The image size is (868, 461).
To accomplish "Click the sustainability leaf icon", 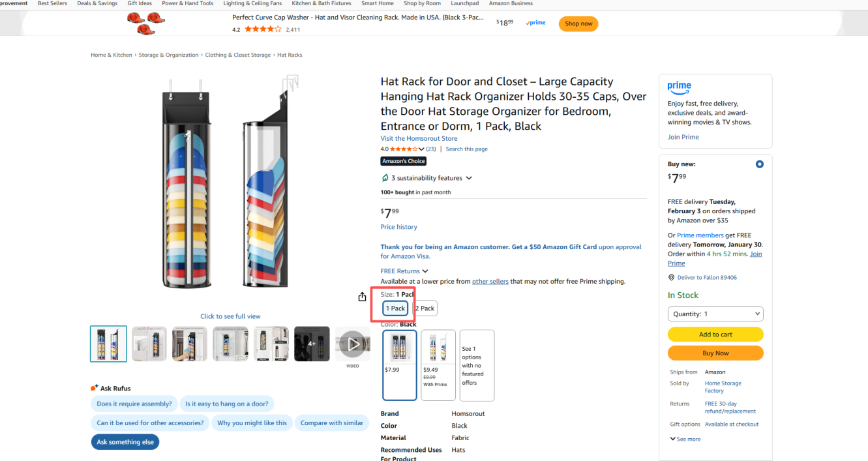I will pos(385,178).
